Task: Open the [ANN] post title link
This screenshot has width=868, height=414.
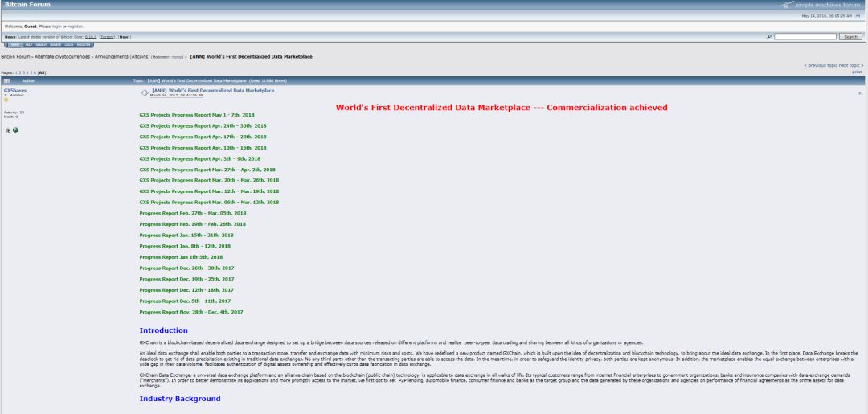Action: click(x=213, y=90)
